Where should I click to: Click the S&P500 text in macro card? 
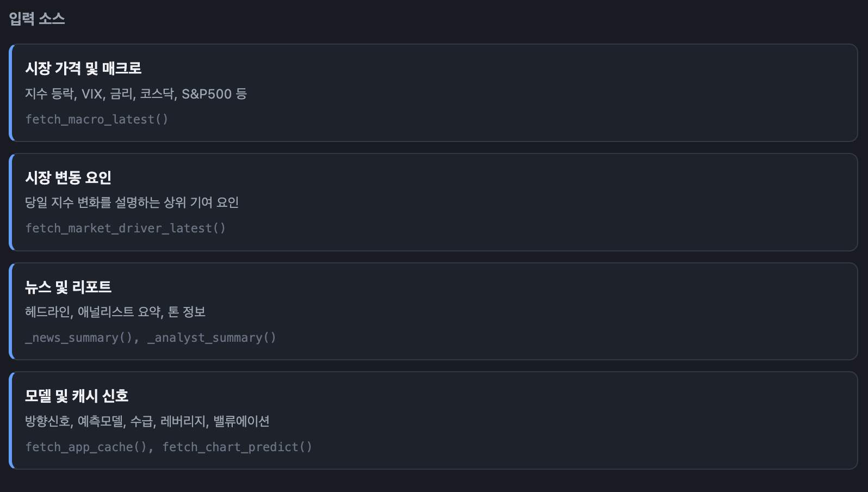207,94
